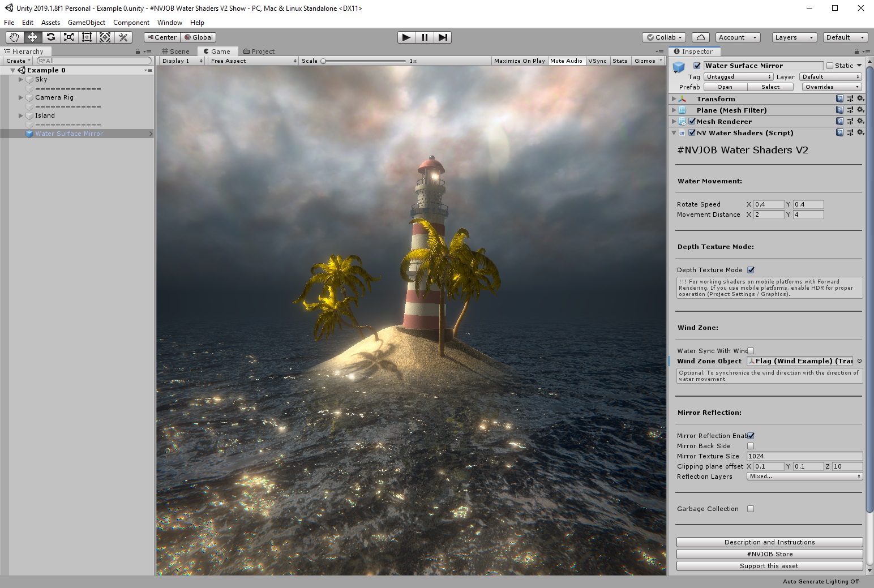Select the Scale tool

pos(68,37)
